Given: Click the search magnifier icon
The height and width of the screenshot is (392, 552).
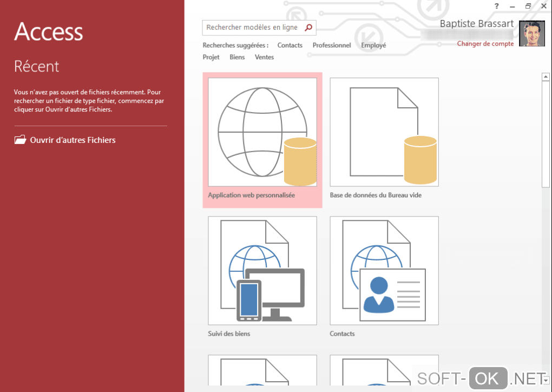Looking at the screenshot, I should [x=308, y=28].
